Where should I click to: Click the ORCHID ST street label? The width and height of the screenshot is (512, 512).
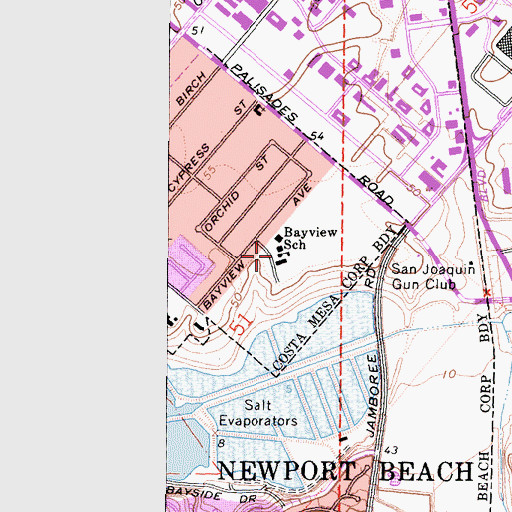236,194
